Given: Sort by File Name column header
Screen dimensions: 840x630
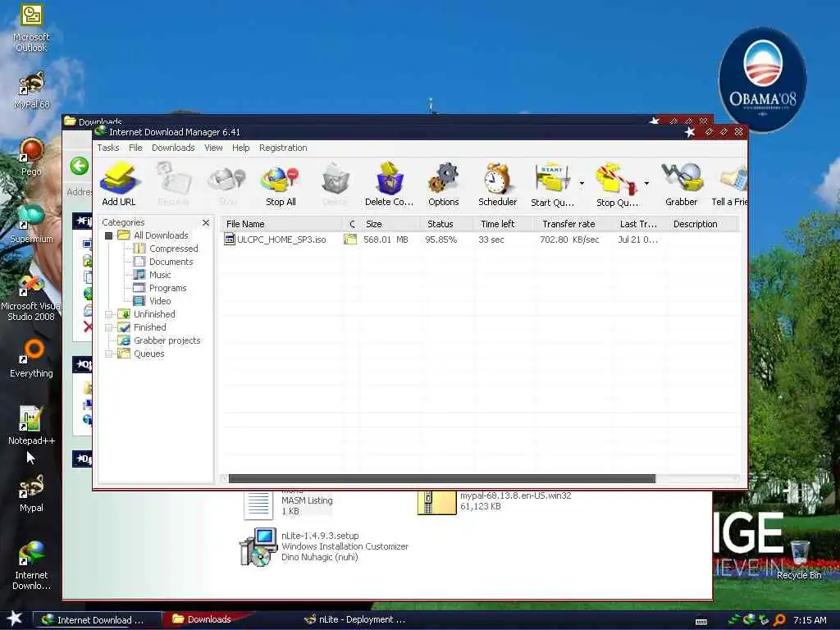Looking at the screenshot, I should coord(282,224).
